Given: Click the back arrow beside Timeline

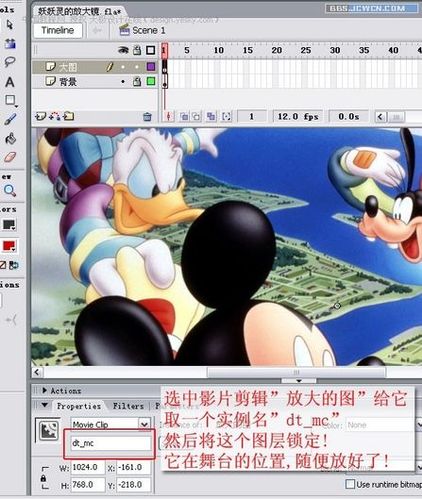Looking at the screenshot, I should [x=97, y=30].
